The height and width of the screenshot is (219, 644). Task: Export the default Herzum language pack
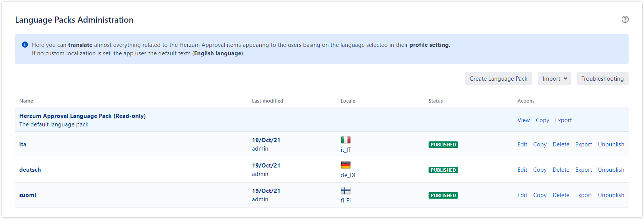point(563,120)
